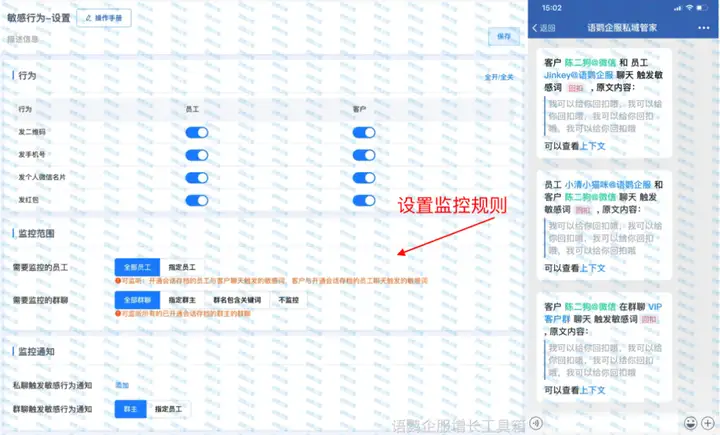
Task: Select the 不监控 group chat option
Action: 289,300
